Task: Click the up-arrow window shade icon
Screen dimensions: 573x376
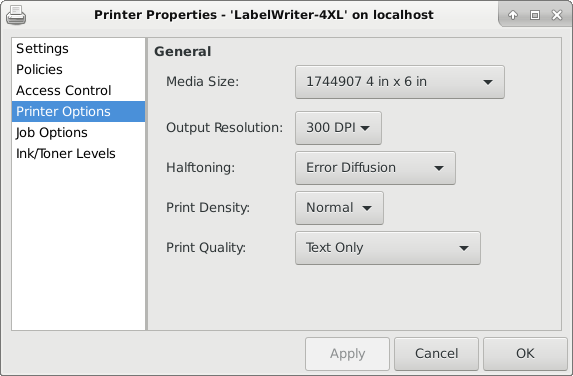Action: point(513,15)
